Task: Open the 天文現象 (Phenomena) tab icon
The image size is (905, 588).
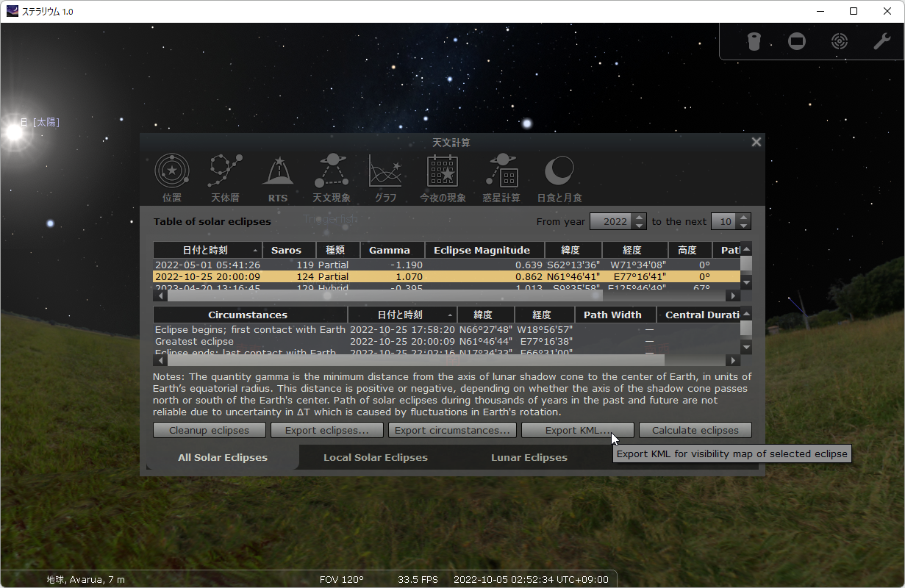Action: [x=332, y=171]
